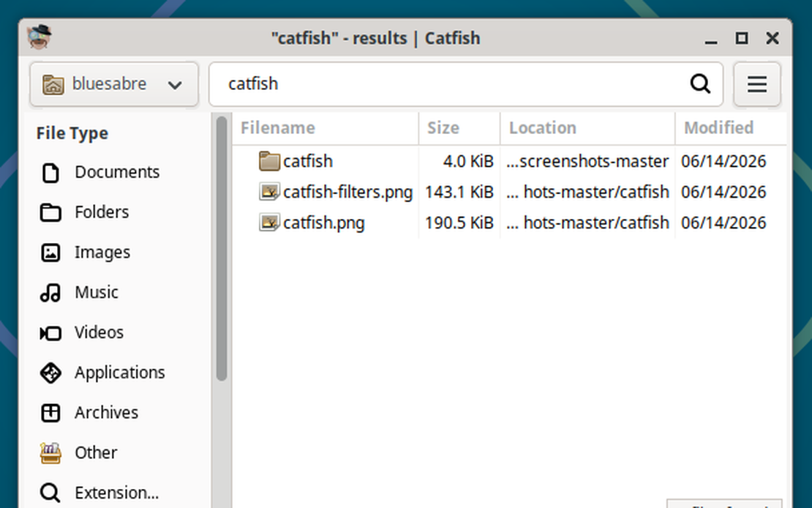
Task: Click the 143.1 KiB size cell
Action: [459, 192]
